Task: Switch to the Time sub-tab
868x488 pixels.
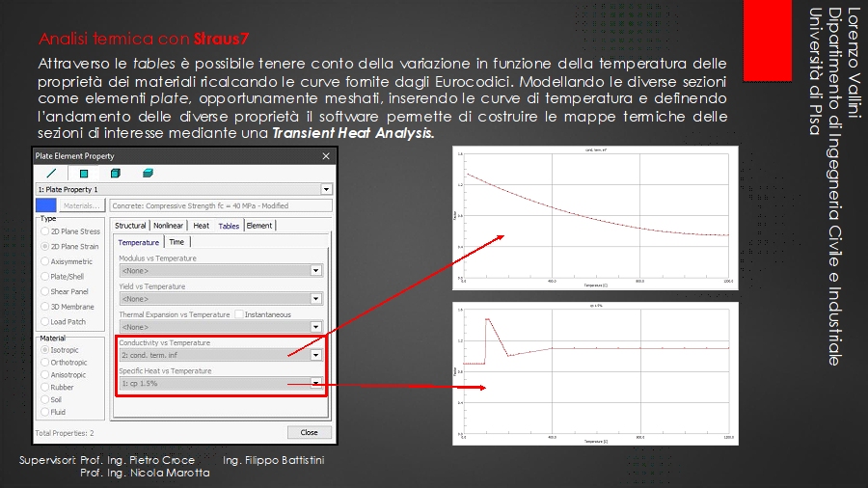Action: pyautogui.click(x=176, y=242)
